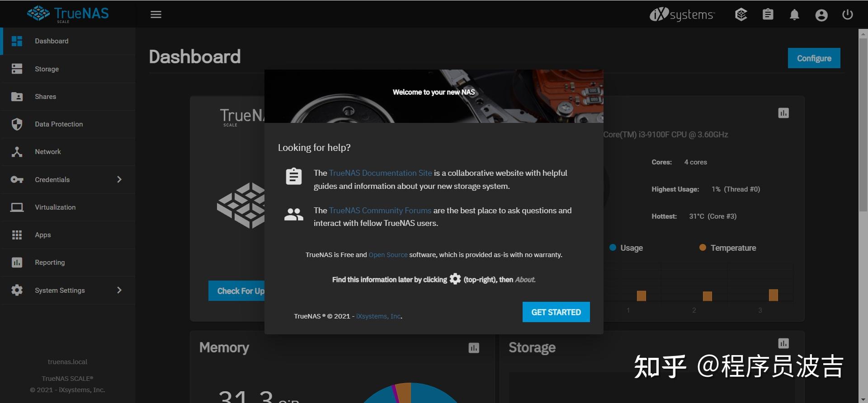Open Memory reports chart icon
The height and width of the screenshot is (403, 868).
474,348
